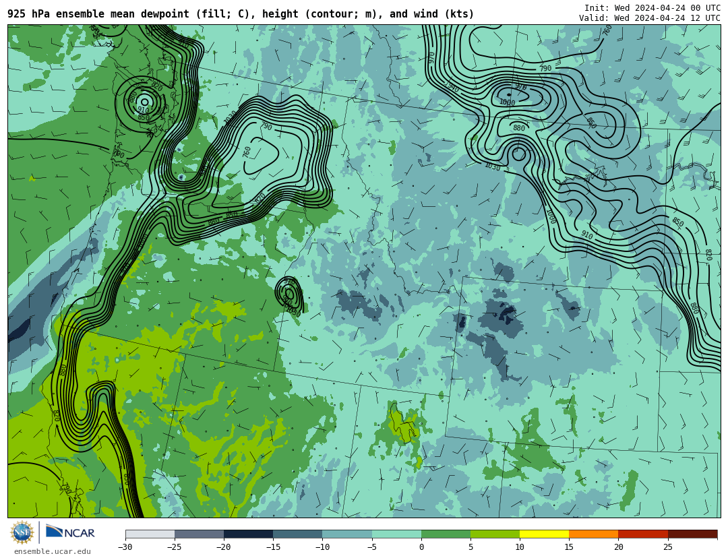Select the 'Init: Wed 2024-04-24 00 UTC' line
Image resolution: width=728 pixels, height=560 pixels.
tap(653, 8)
